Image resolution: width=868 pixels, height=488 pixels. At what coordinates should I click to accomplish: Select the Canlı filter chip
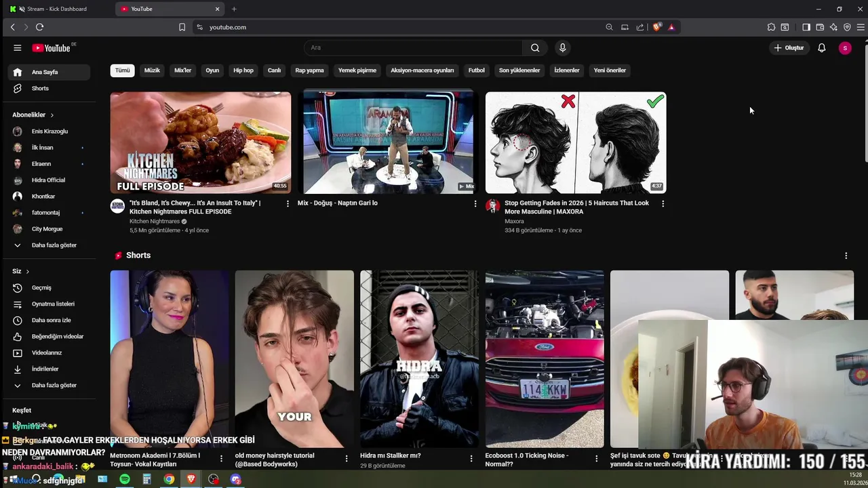pos(274,70)
